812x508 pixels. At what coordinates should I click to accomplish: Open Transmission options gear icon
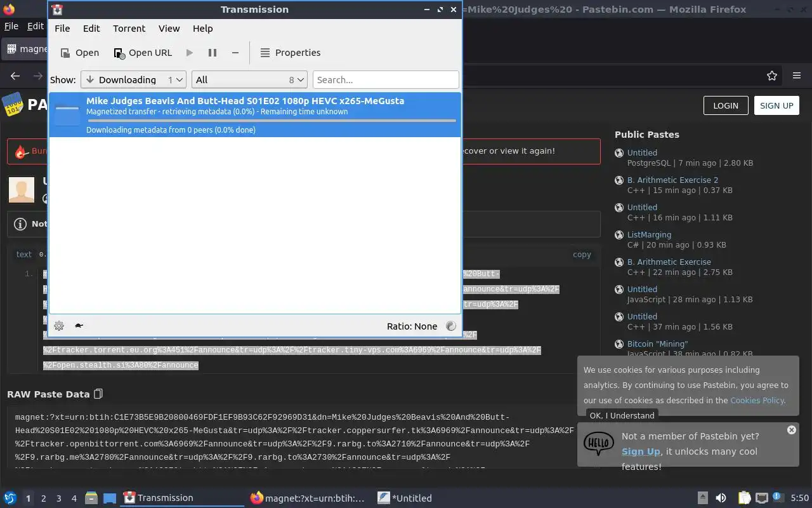(59, 326)
